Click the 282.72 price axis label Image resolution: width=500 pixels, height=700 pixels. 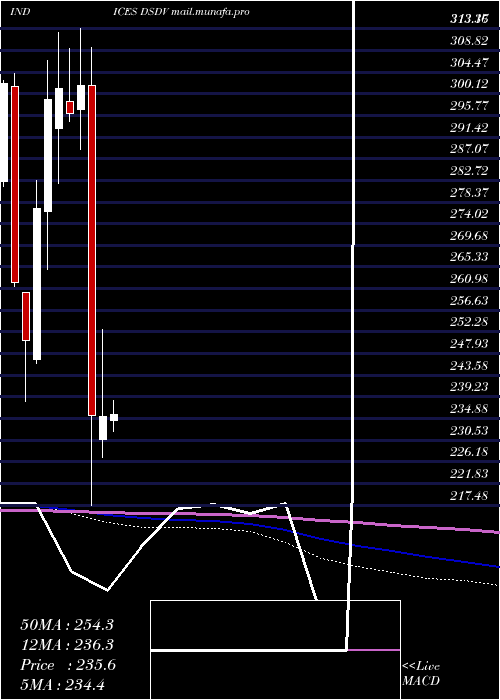(x=469, y=171)
